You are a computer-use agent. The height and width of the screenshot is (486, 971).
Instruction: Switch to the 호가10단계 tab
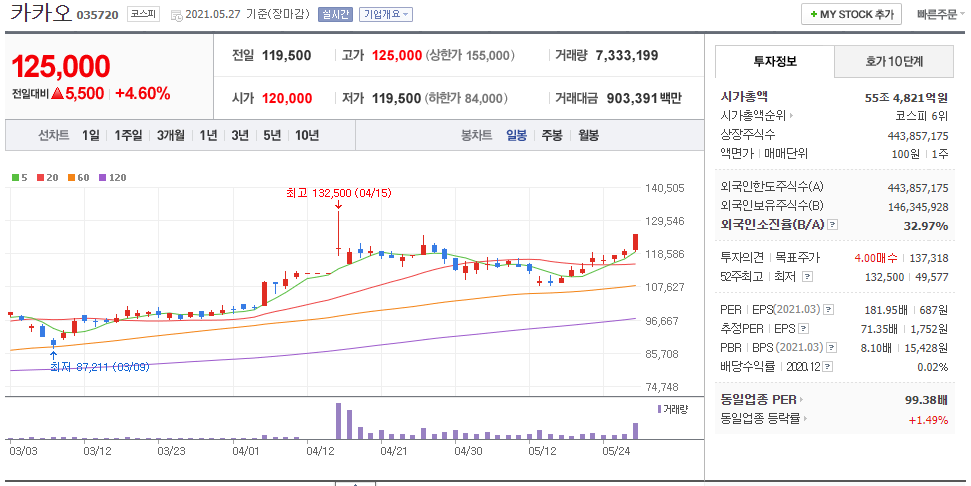pos(894,61)
